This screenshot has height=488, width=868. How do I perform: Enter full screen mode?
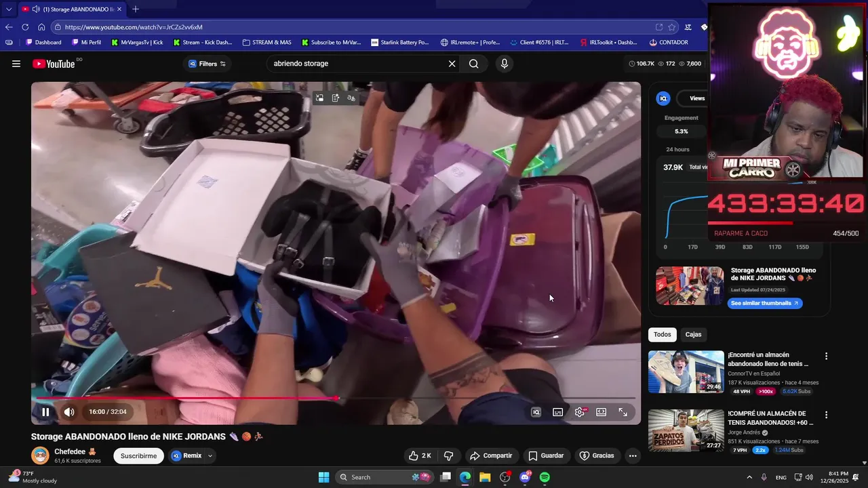coord(623,411)
